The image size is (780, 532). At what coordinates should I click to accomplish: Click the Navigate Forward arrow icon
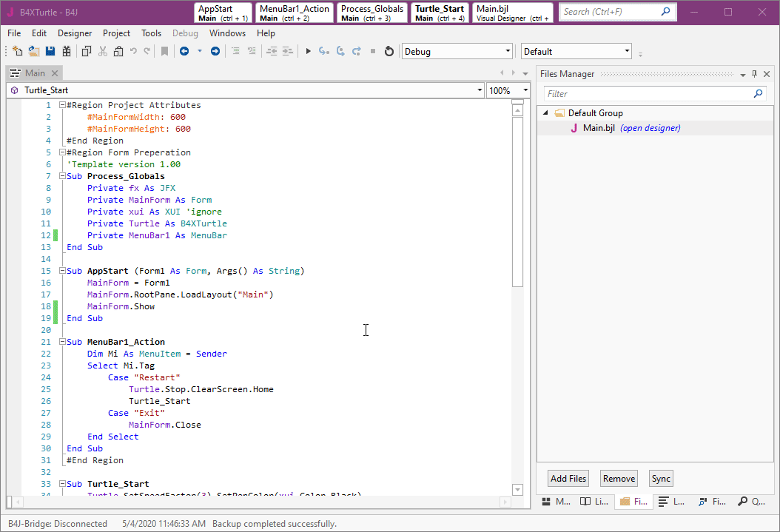coord(215,51)
